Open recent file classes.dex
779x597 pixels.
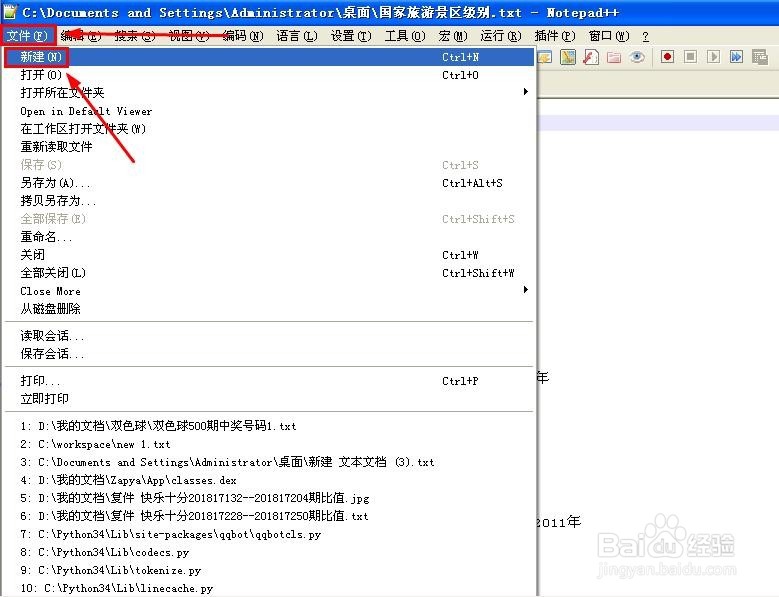click(269, 480)
